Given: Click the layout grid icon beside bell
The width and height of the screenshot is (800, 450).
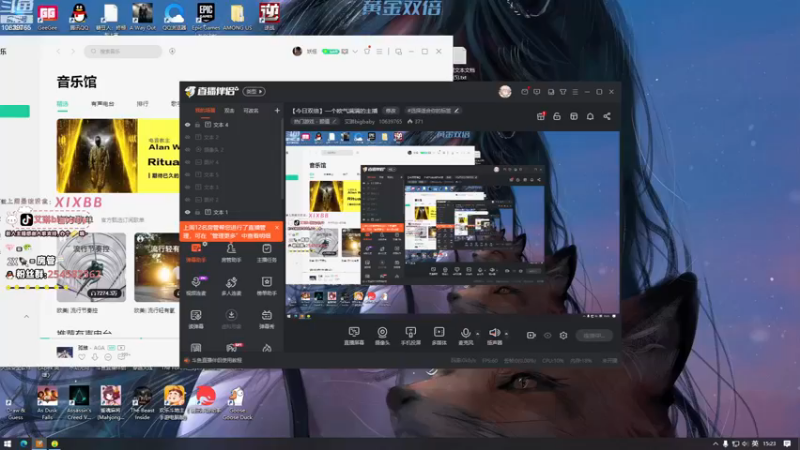Looking at the screenshot, I should point(573,116).
